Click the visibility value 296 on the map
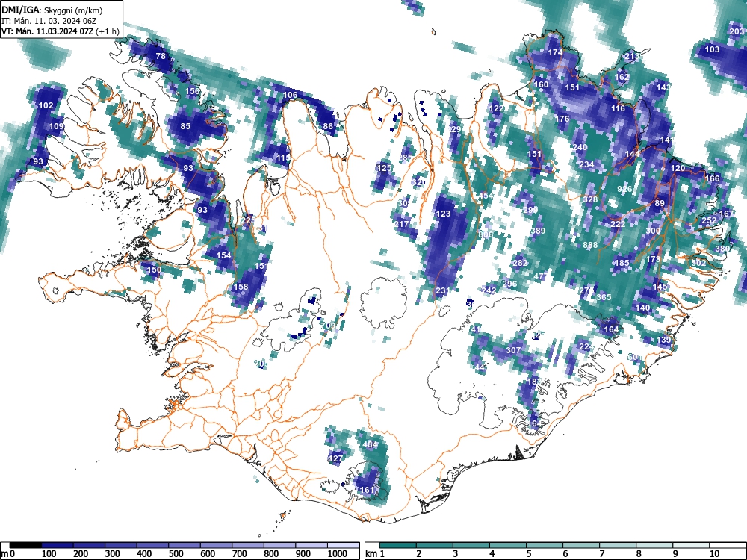The width and height of the screenshot is (747, 560). click(x=509, y=284)
